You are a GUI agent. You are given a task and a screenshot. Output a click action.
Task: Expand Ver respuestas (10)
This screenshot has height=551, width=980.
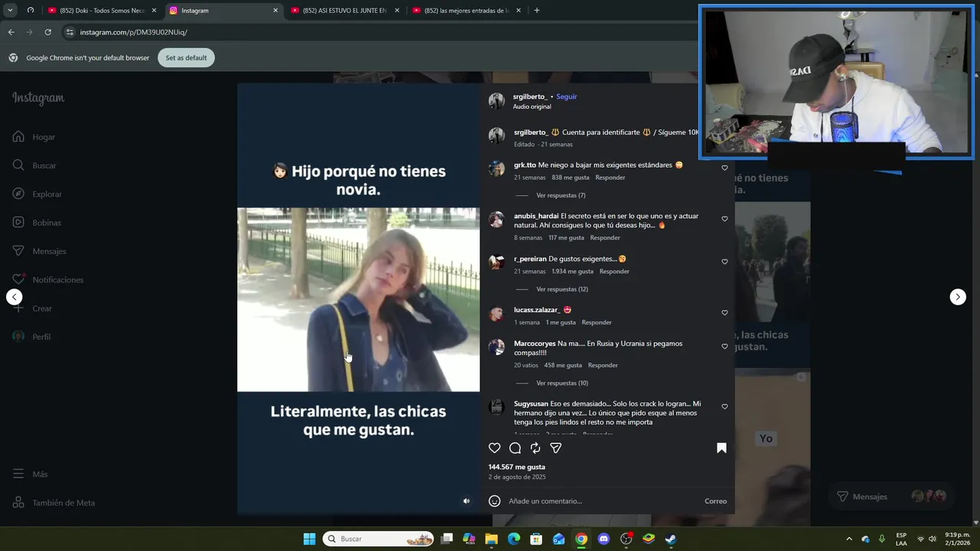click(562, 383)
